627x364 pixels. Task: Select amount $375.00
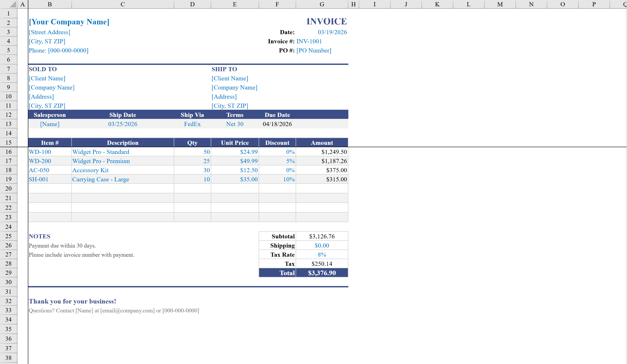coord(322,170)
